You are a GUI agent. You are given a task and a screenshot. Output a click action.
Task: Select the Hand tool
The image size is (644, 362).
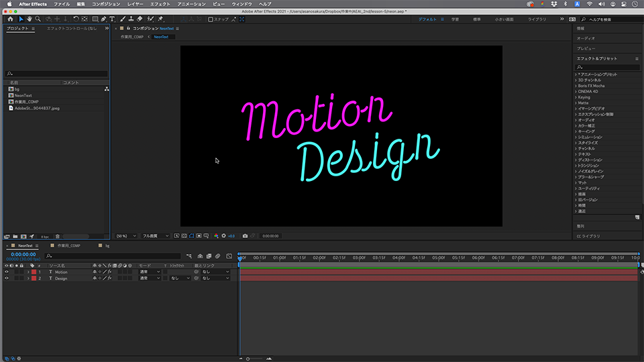30,19
